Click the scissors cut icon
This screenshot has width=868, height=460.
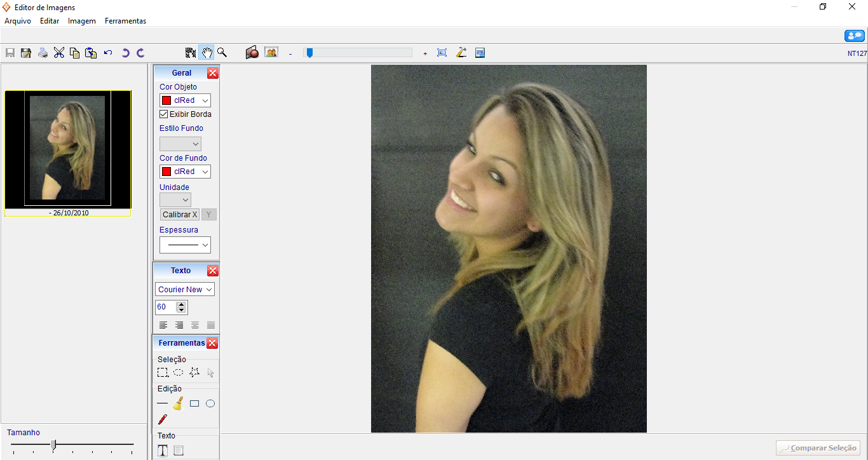tap(59, 53)
